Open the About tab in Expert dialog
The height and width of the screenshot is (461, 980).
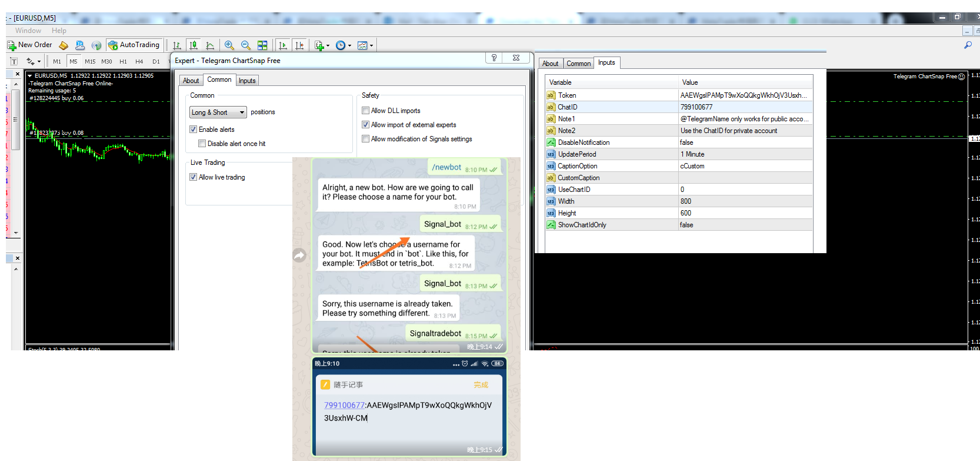click(x=191, y=81)
